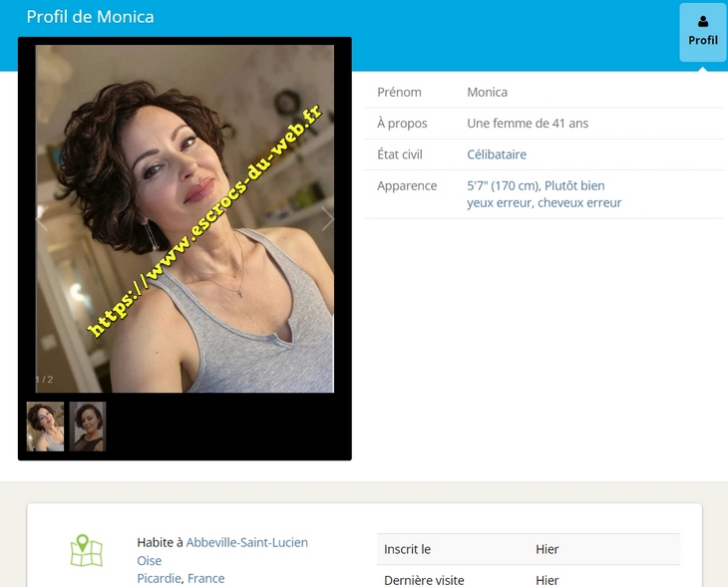
Task: Click the Picardie region link
Action: [160, 578]
